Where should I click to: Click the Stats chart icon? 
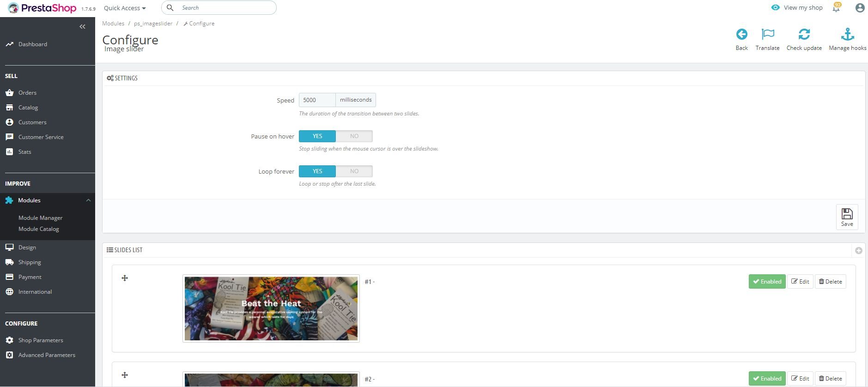[9, 152]
